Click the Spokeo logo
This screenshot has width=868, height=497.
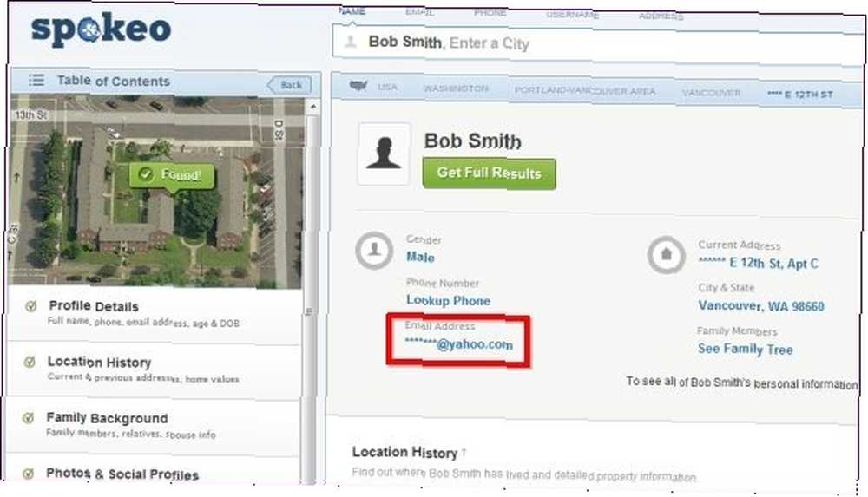pyautogui.click(x=101, y=29)
